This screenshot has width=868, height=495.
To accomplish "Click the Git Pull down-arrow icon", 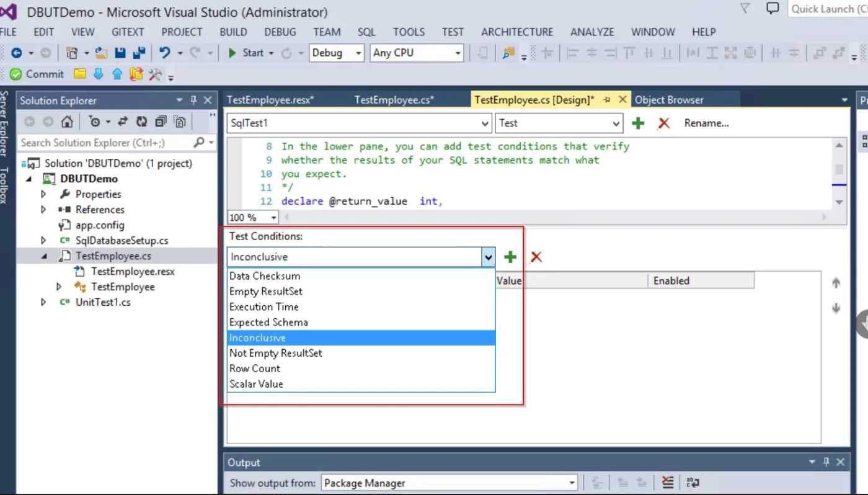I will (98, 74).
